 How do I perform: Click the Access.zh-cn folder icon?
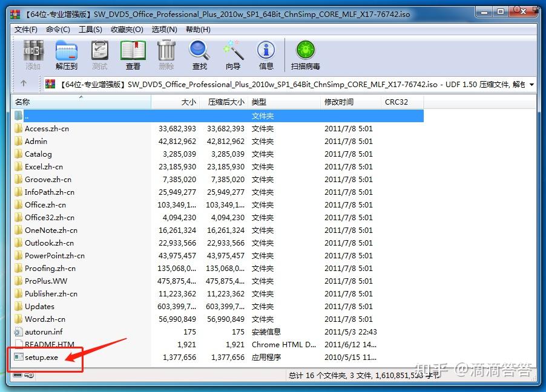[x=18, y=128]
